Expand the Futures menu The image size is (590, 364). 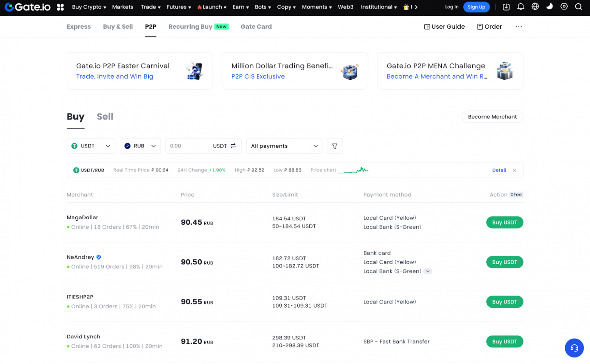[x=179, y=7]
